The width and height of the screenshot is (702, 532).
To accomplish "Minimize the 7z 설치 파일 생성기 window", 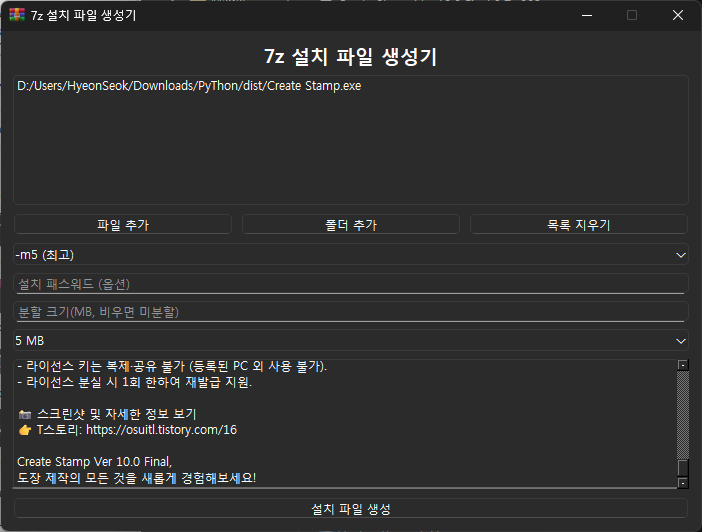I will [x=587, y=15].
